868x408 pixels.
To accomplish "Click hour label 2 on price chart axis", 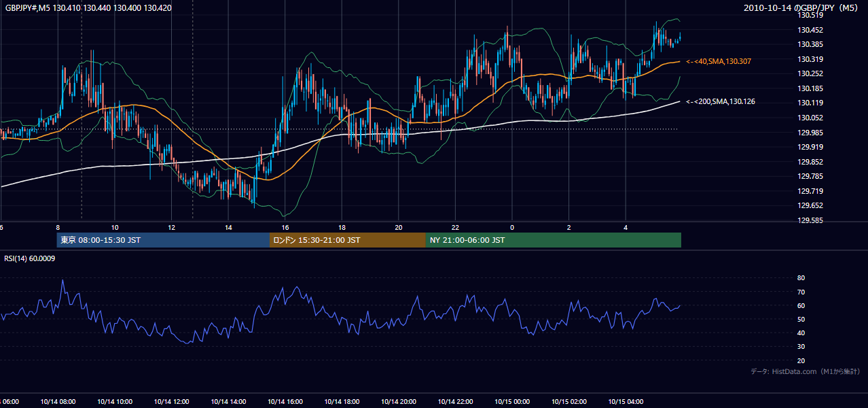I will pyautogui.click(x=568, y=227).
